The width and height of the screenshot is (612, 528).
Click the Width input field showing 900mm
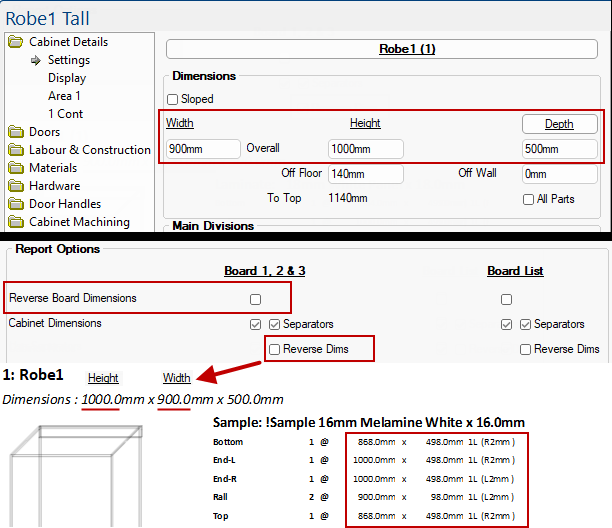203,149
